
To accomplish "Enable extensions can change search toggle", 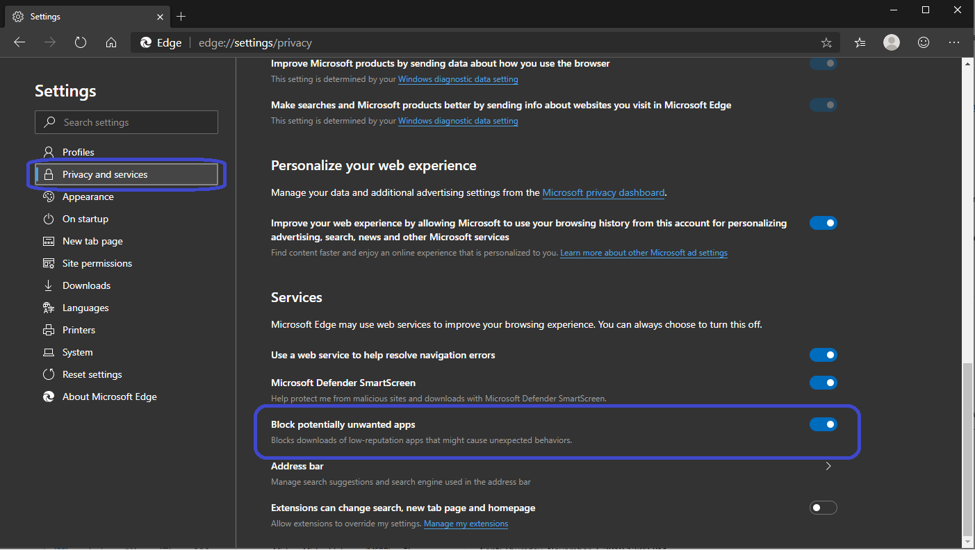I will 823,508.
